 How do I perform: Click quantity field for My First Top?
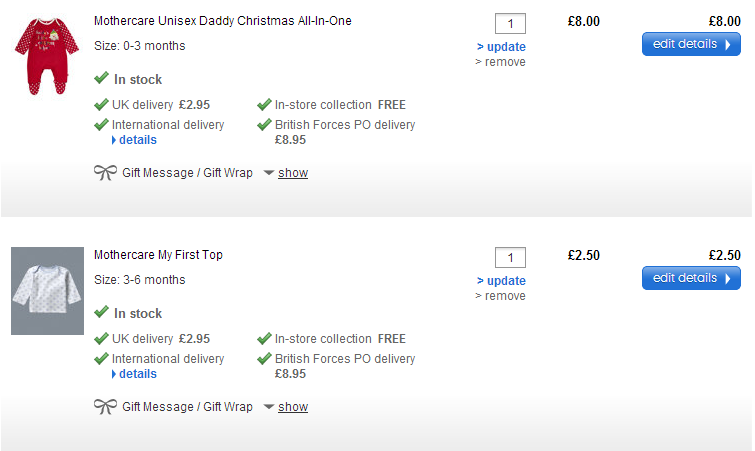point(510,257)
